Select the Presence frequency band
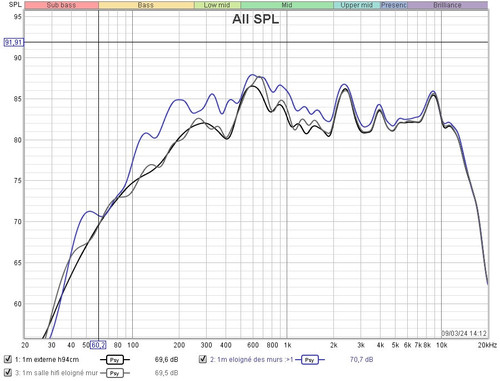This screenshot has width=500, height=381. point(394,5)
